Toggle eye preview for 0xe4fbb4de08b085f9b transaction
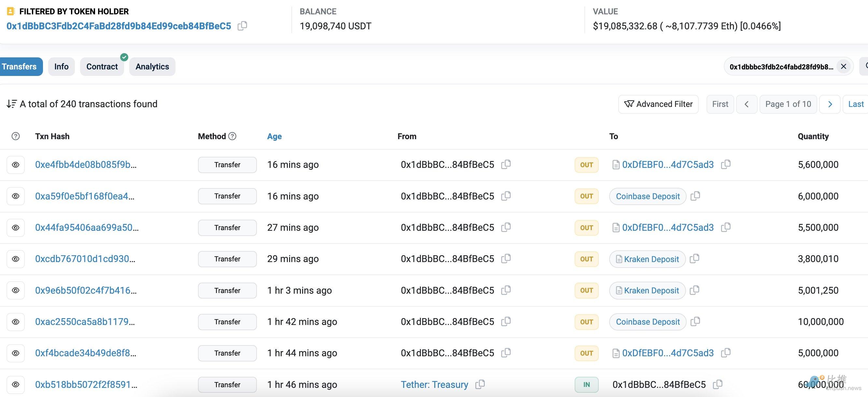The width and height of the screenshot is (868, 397). 16,165
